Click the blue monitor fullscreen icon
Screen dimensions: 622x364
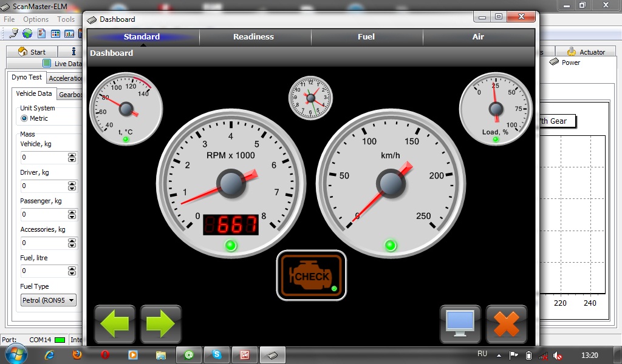pyautogui.click(x=460, y=325)
